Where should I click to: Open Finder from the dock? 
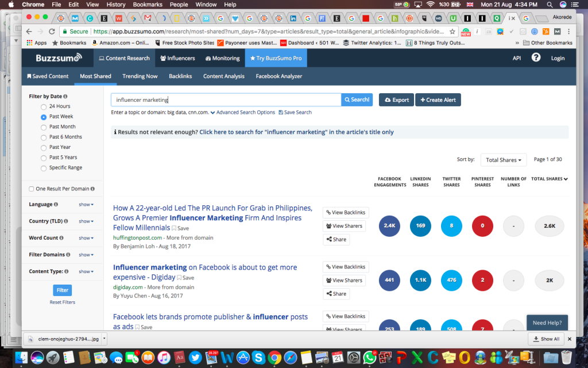(x=21, y=358)
